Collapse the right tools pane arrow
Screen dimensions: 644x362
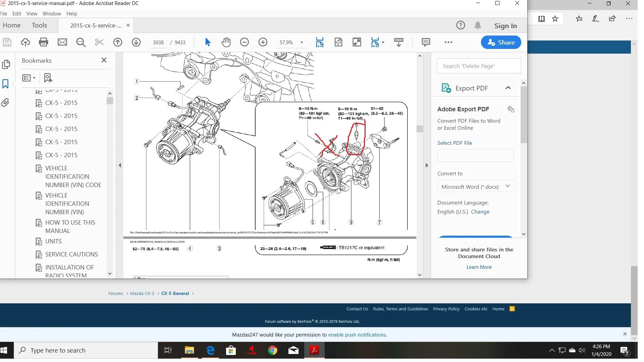[x=427, y=165]
